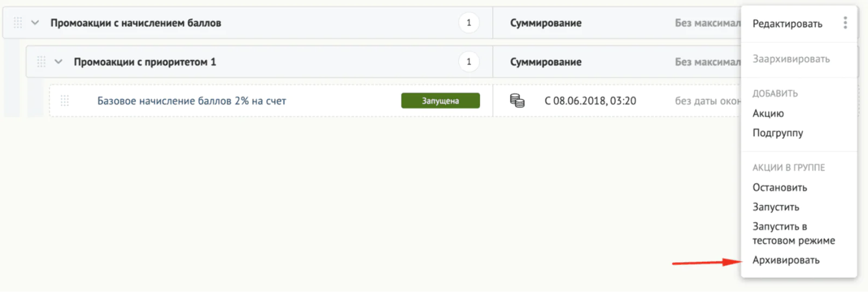Open Базовое начисление баллов 2% на счет
The height and width of the screenshot is (292, 868).
tap(192, 101)
